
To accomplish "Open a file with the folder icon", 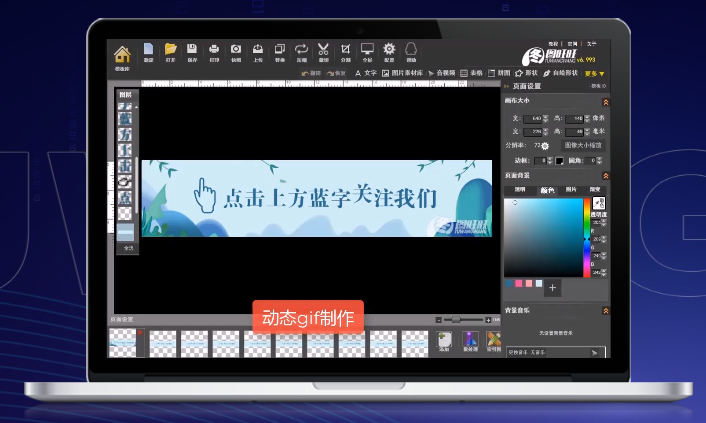I will [170, 49].
